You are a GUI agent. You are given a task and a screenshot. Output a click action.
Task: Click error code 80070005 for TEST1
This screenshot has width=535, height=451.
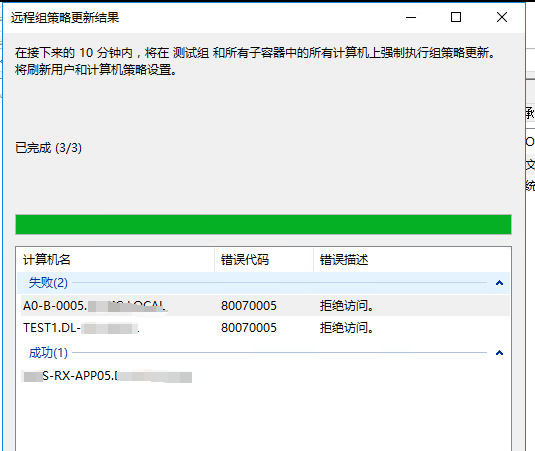249,328
